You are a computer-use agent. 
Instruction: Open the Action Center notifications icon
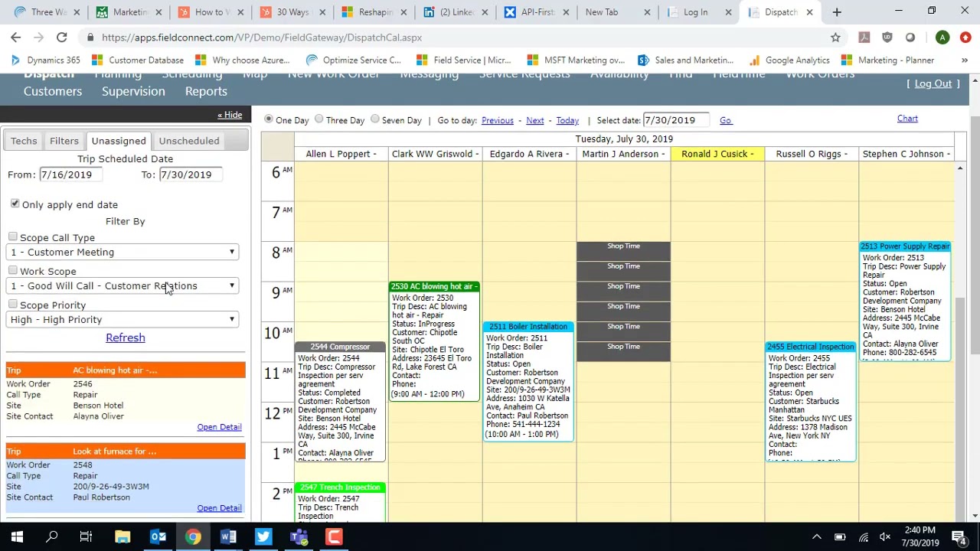(959, 536)
